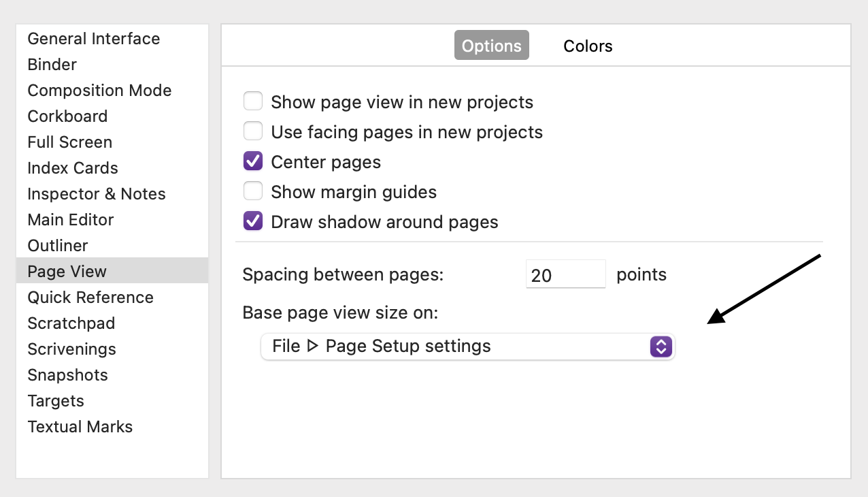Select Binder in the sidebar
The image size is (868, 497).
[x=112, y=65]
